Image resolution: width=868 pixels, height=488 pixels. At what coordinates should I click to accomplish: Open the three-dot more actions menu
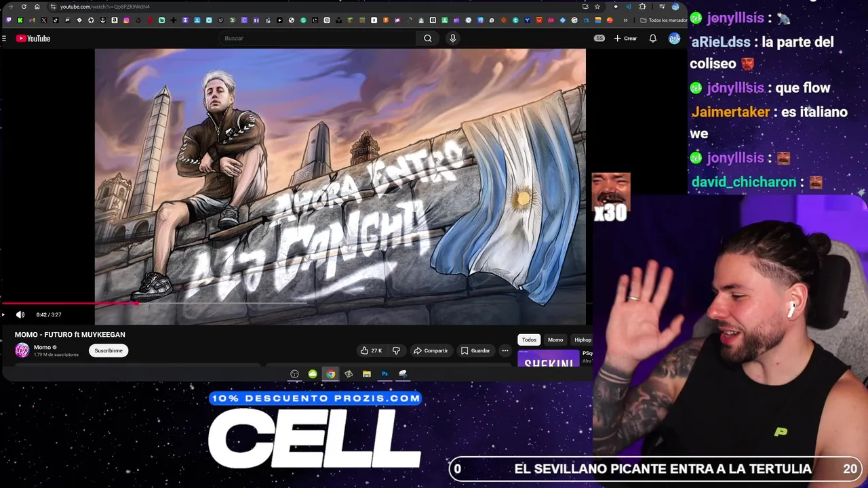505,350
